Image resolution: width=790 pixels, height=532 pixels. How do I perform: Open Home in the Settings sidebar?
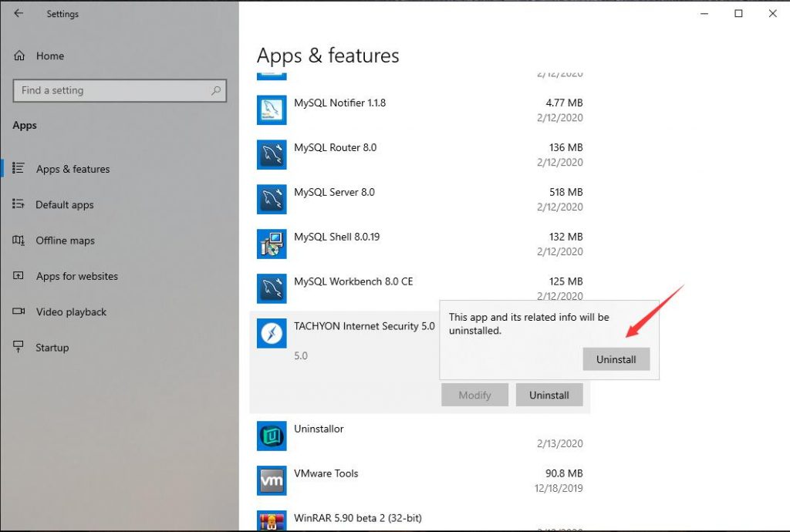(x=50, y=56)
